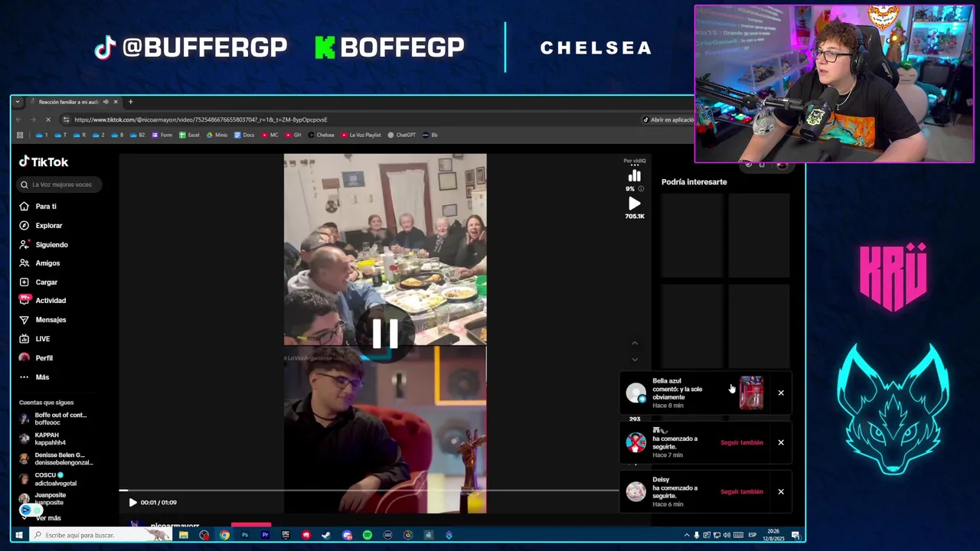Stop loading the page

click(x=48, y=119)
